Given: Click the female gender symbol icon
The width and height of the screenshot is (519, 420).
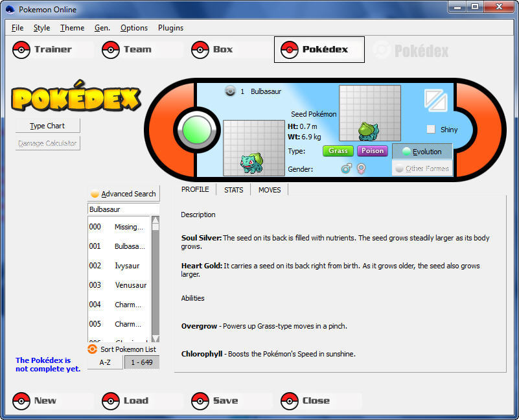Looking at the screenshot, I should pos(361,169).
